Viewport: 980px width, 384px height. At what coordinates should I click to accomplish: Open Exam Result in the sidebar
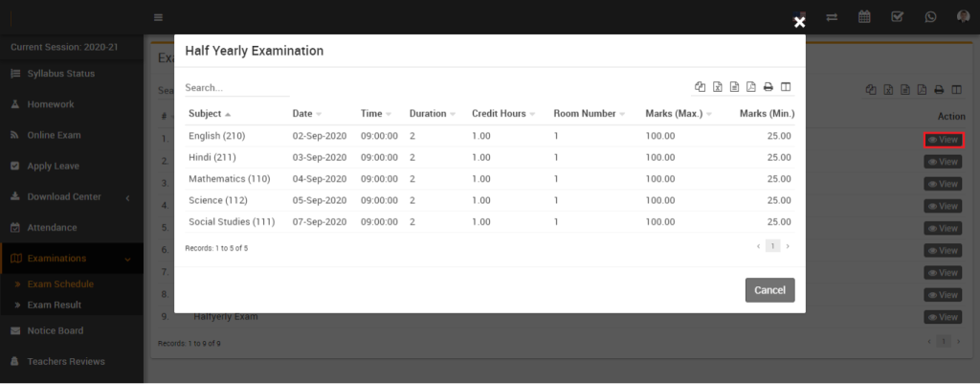(x=54, y=305)
